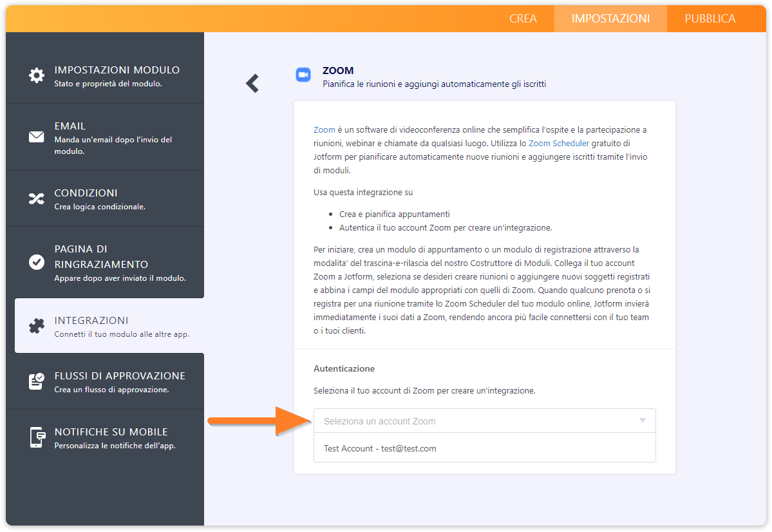Select the EMAIL sidebar section

click(x=105, y=137)
